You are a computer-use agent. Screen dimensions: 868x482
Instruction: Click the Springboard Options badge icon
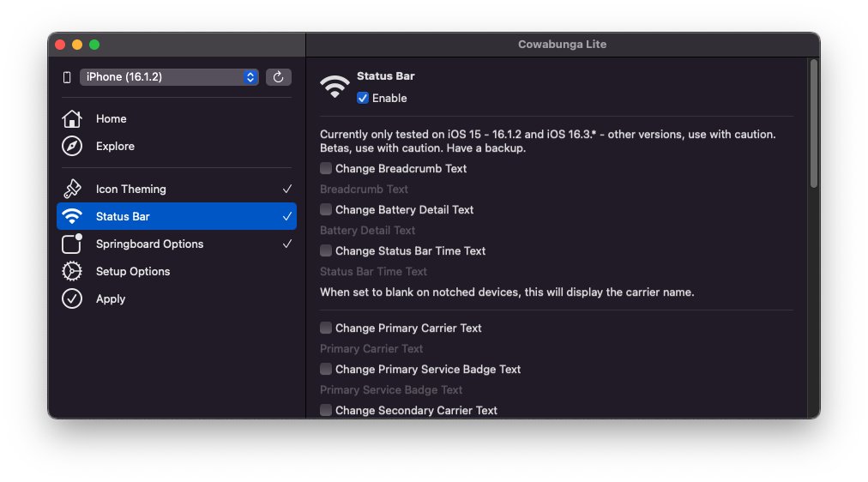pyautogui.click(x=72, y=244)
